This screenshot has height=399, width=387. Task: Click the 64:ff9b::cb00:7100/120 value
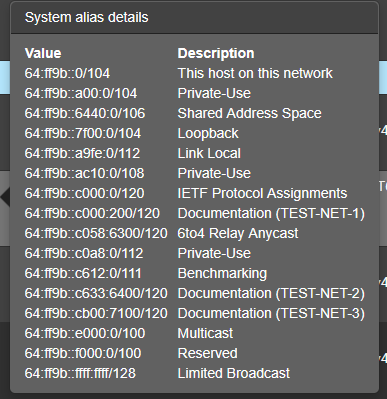(x=96, y=313)
